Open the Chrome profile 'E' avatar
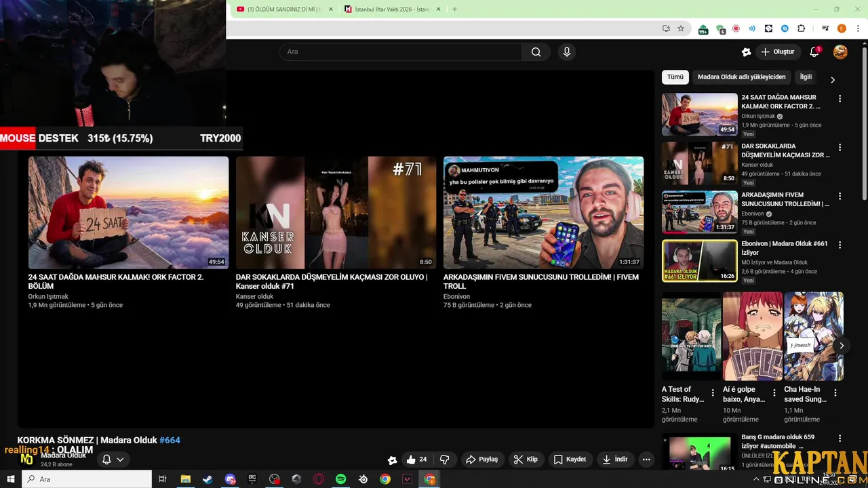This screenshot has width=868, height=488. (842, 28)
